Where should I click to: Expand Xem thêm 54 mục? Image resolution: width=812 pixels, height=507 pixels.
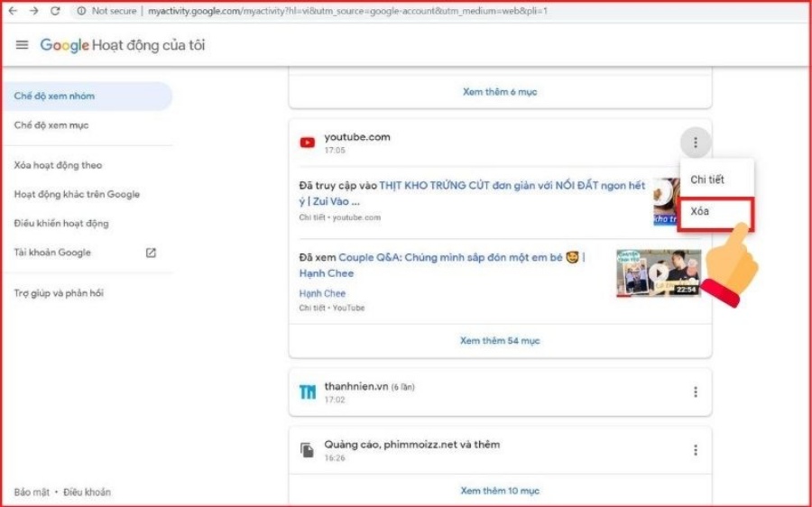coord(500,341)
